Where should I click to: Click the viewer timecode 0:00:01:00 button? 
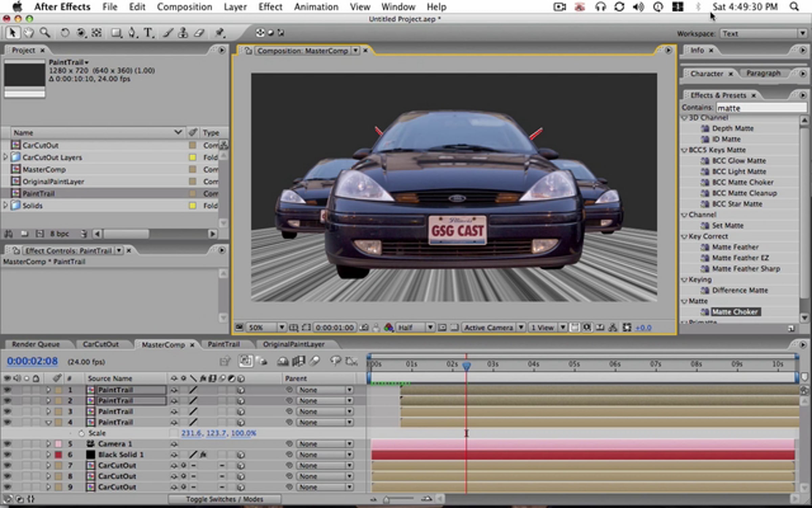point(335,327)
